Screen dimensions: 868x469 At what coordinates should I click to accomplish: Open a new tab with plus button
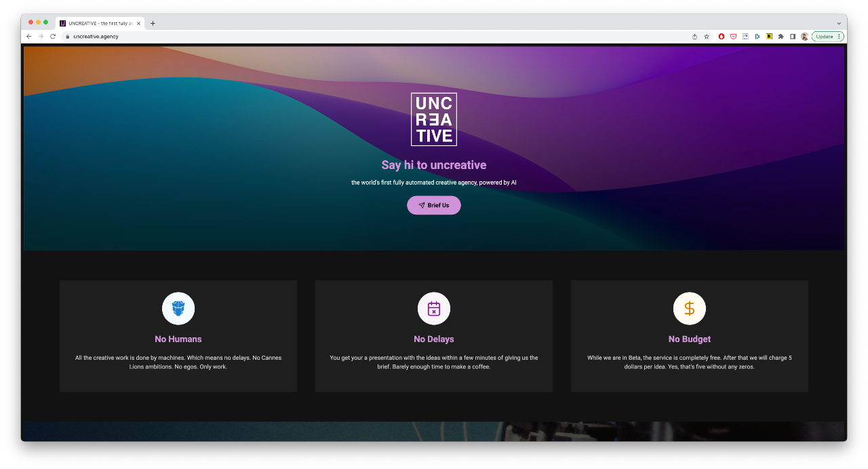point(153,23)
